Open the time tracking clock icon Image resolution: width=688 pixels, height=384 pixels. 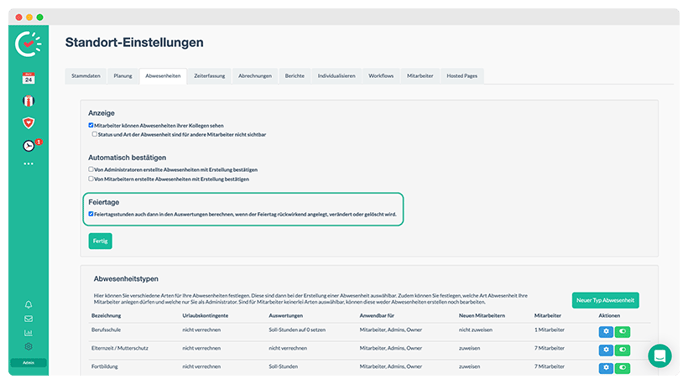point(29,146)
